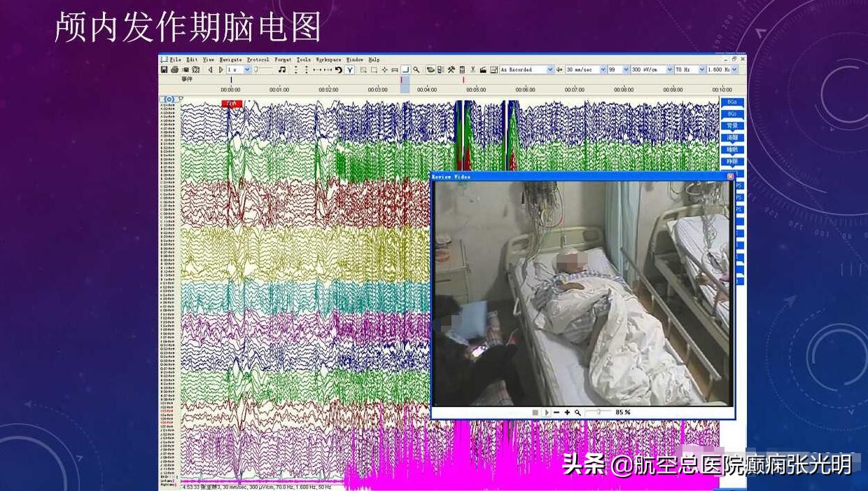Image resolution: width=868 pixels, height=491 pixels.
Task: Click the undo arrow icon on the toolbar
Action: 339,69
